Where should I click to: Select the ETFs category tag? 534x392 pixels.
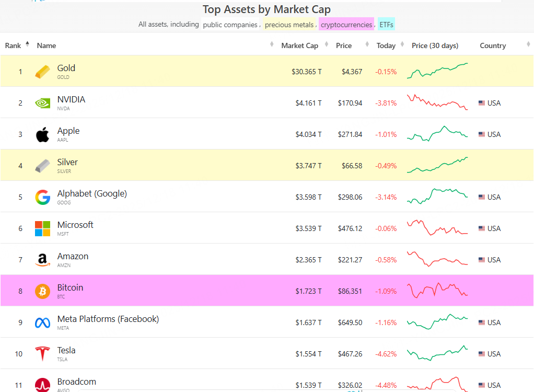coord(387,25)
